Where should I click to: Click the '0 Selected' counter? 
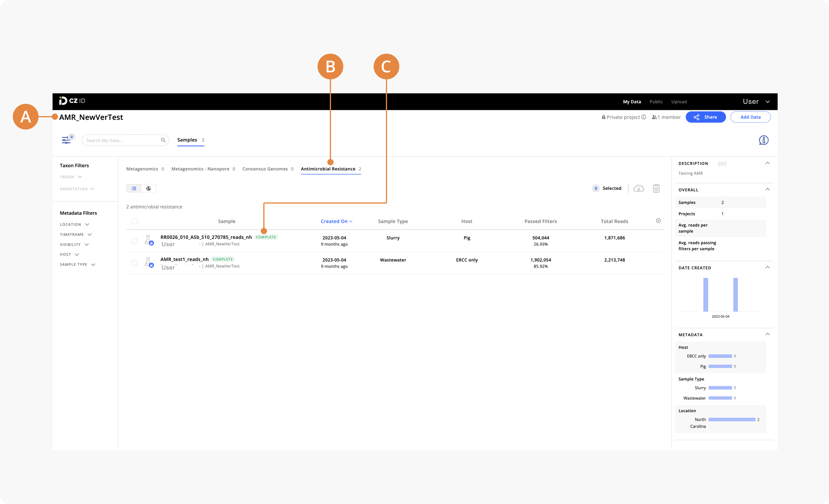[607, 188]
